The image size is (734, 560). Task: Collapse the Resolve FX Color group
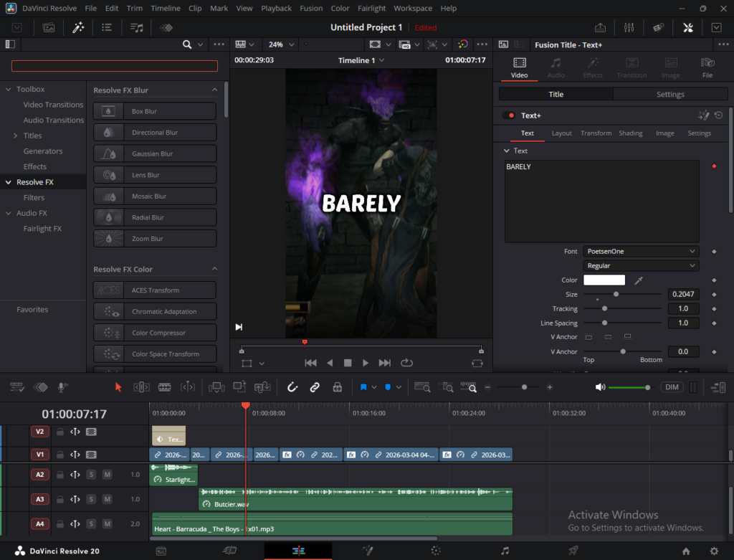(x=214, y=269)
